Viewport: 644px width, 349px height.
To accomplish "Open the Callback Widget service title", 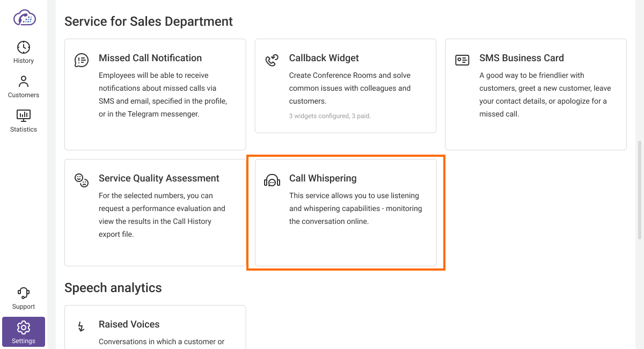I will point(324,58).
